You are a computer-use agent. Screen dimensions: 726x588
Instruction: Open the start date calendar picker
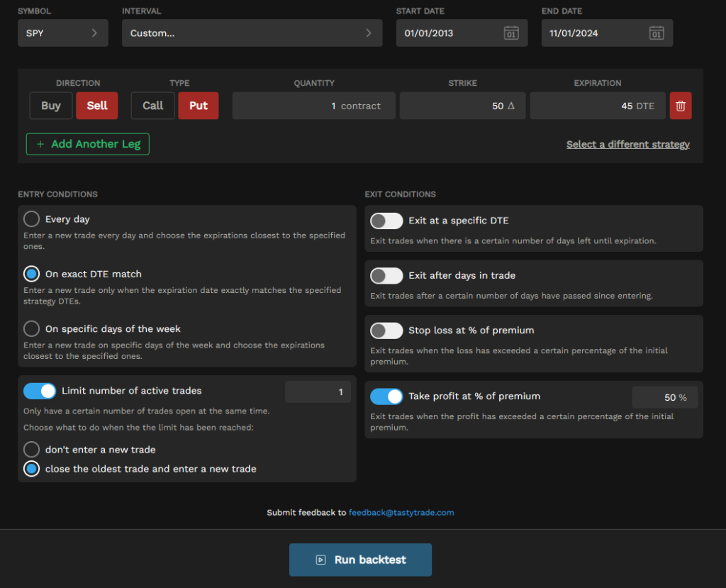pos(510,33)
